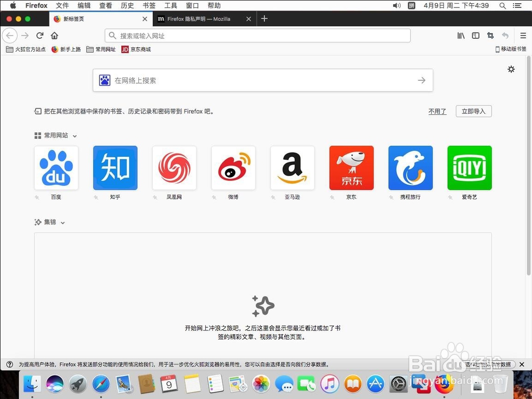Click the help question mark icon in notification bar
Image resolution: width=532 pixels, height=399 pixels.
click(10, 364)
